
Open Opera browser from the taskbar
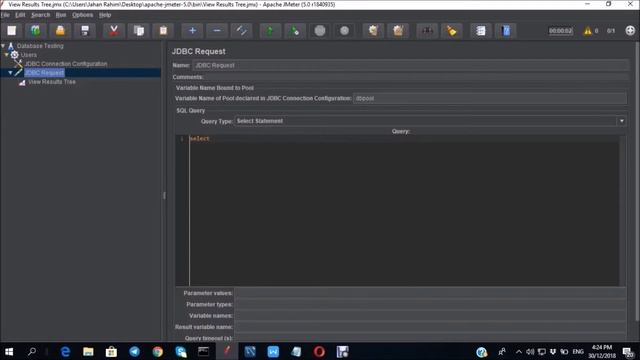coord(319,351)
